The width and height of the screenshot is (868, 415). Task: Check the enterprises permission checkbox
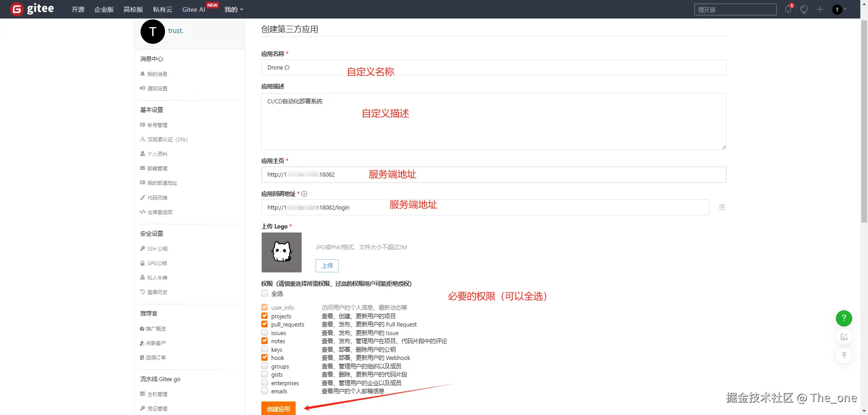point(264,383)
